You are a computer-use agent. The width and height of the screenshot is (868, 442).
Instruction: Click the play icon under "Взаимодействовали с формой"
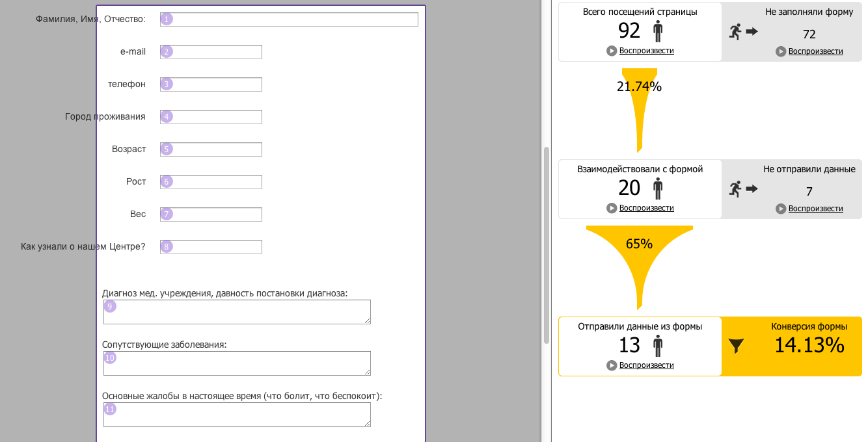[612, 208]
